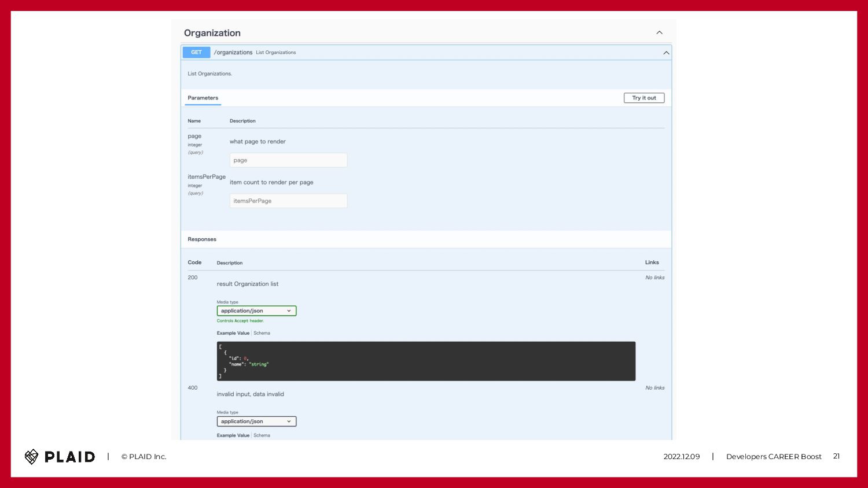
Task: Click the blue GET method badge
Action: point(197,53)
